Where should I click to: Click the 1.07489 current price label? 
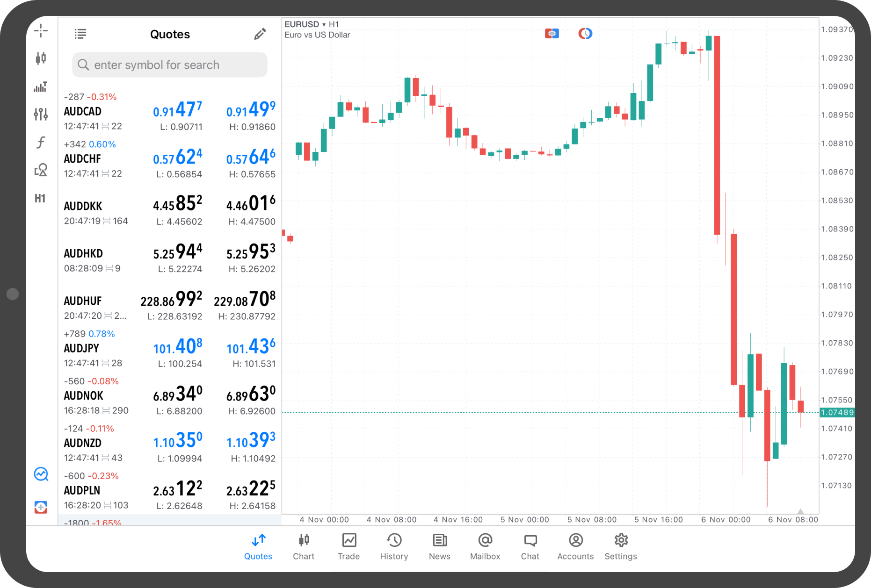837,412
